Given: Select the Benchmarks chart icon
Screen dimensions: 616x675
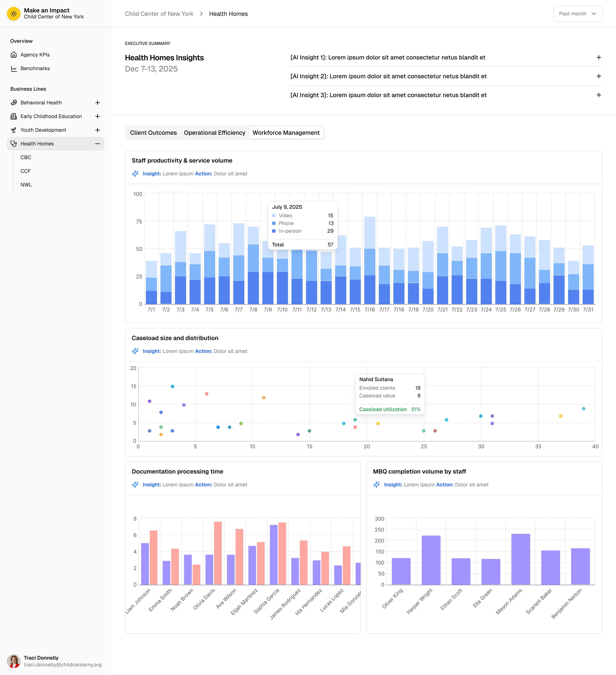Looking at the screenshot, I should 14,68.
